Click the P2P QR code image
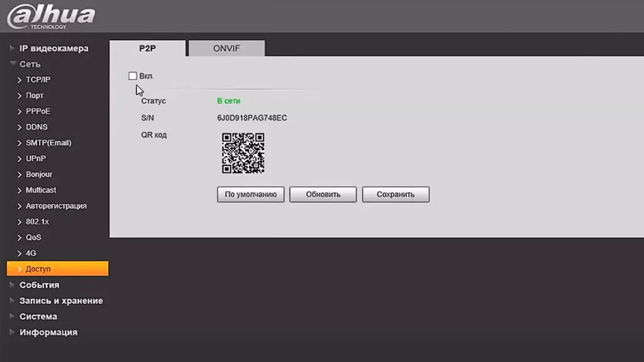 click(243, 153)
